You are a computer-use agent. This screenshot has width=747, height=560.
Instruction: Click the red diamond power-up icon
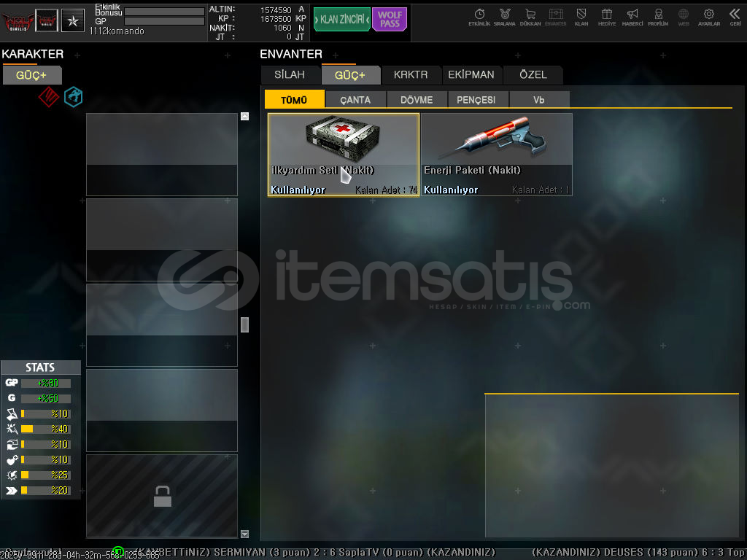49,97
